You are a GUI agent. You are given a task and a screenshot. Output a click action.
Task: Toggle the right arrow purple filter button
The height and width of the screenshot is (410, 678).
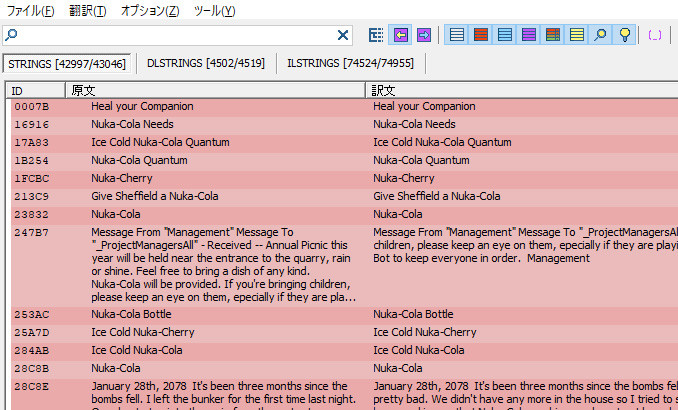click(424, 35)
